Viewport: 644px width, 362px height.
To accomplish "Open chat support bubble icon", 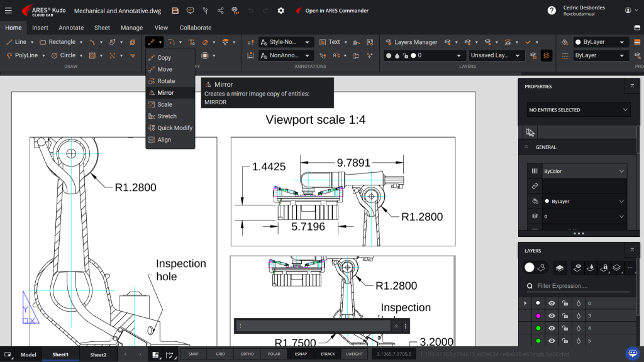I will (x=633, y=353).
